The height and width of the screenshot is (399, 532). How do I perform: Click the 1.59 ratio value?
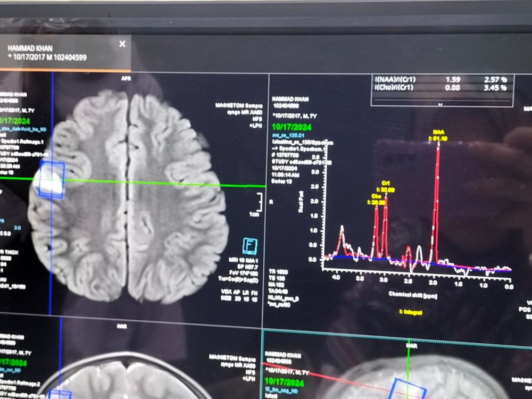pos(453,80)
